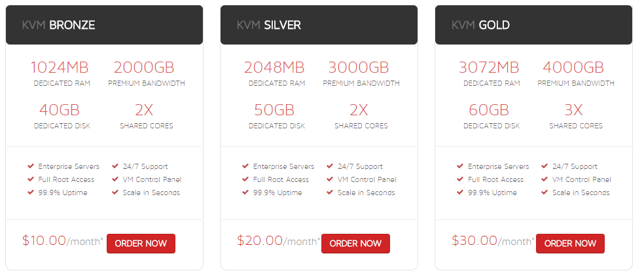Click checkmark next to Scale in Seconds in Silver plan
The width and height of the screenshot is (644, 277).
(x=330, y=193)
